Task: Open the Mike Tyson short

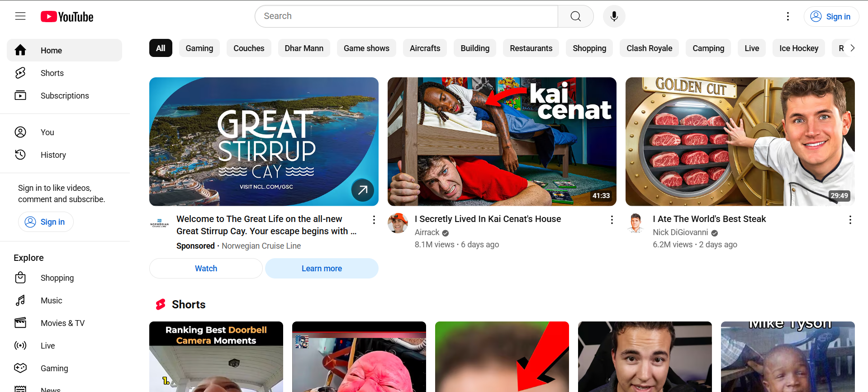Action: pyautogui.click(x=788, y=357)
